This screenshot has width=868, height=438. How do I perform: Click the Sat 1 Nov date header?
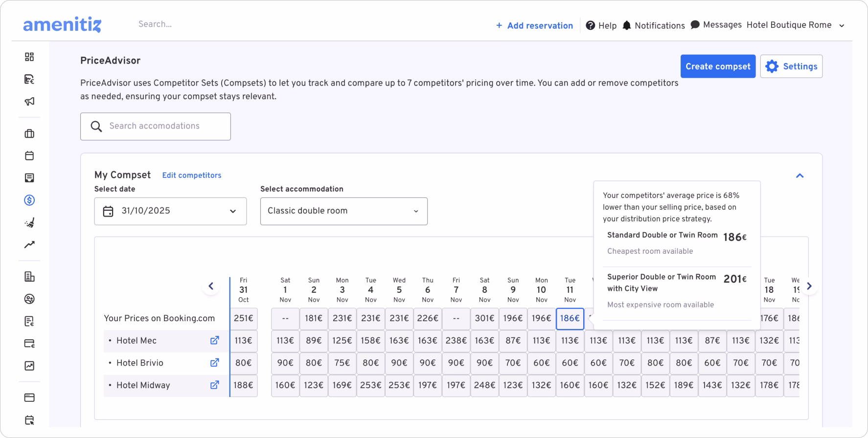coord(285,290)
